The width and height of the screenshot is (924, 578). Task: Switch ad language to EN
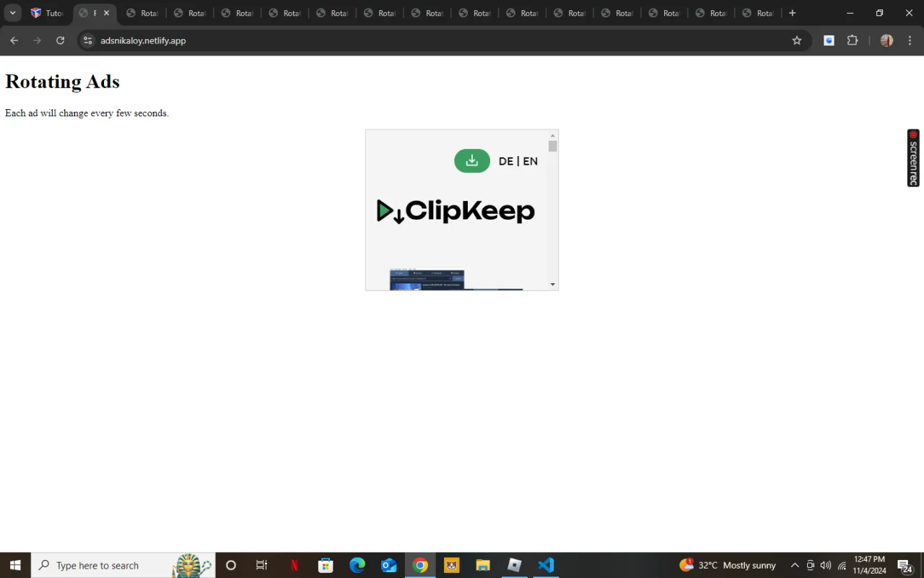(x=531, y=161)
